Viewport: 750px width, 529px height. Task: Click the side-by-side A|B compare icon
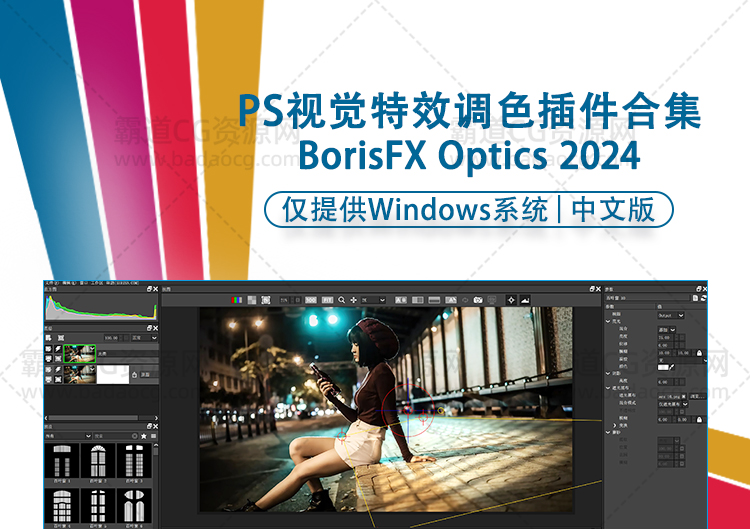click(401, 300)
